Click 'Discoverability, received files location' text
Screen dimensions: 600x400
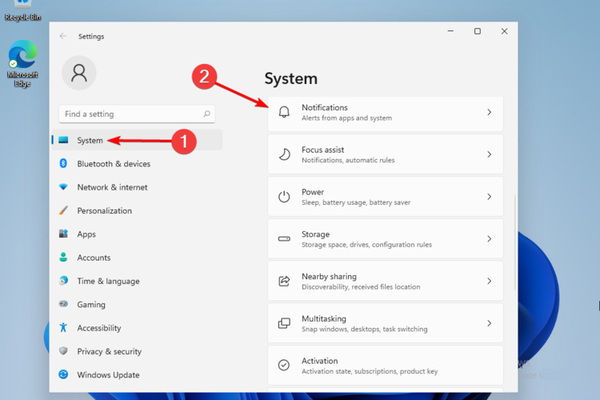coord(361,287)
